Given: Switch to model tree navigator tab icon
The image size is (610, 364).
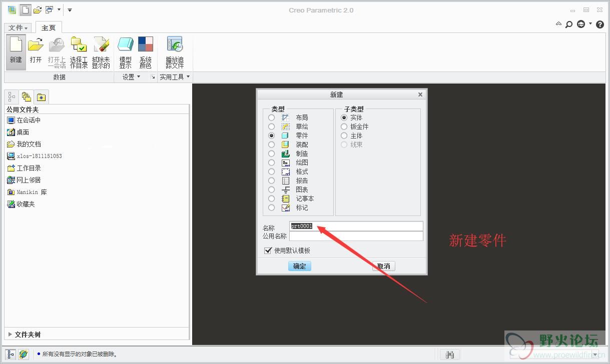Looking at the screenshot, I should pos(12,97).
